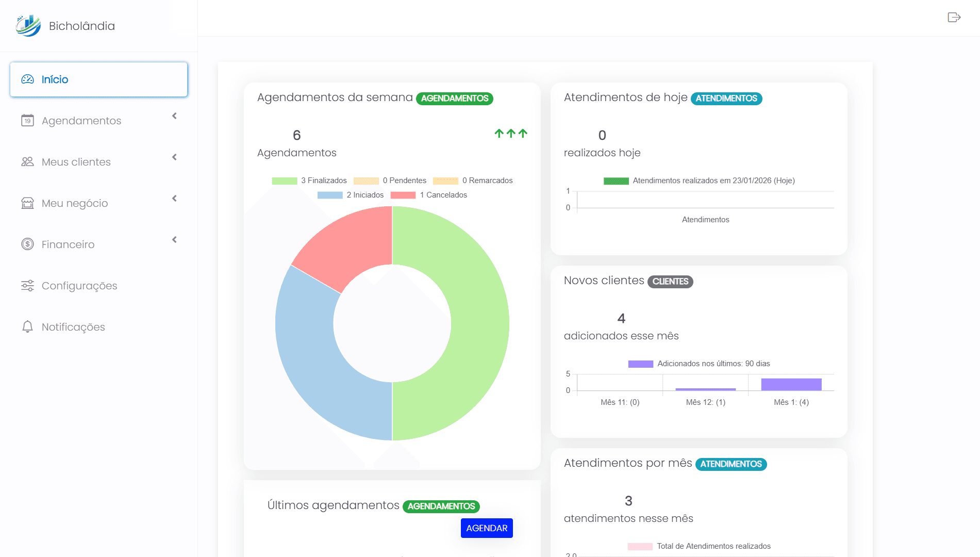The height and width of the screenshot is (557, 980).
Task: Click the Financeiro dollar coin icon
Action: coord(27,244)
